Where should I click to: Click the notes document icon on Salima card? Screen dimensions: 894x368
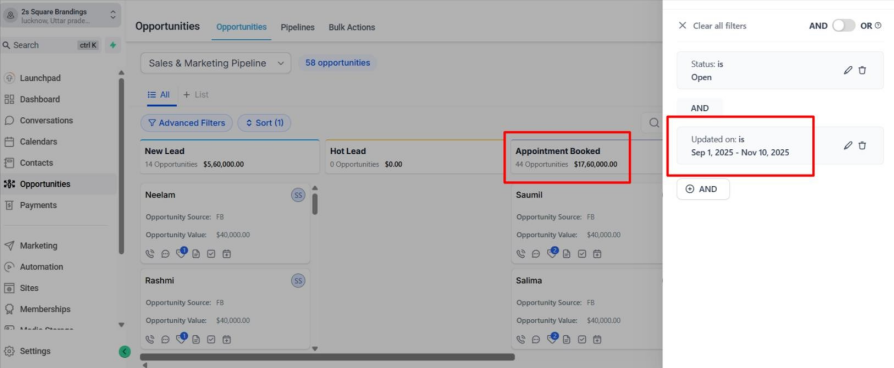(567, 339)
